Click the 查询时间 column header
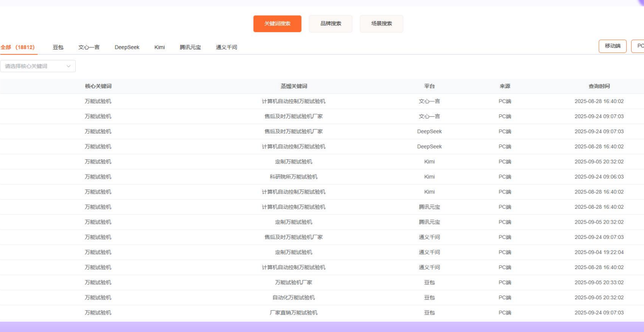Screen dimensions: 644x332 pyautogui.click(x=598, y=85)
